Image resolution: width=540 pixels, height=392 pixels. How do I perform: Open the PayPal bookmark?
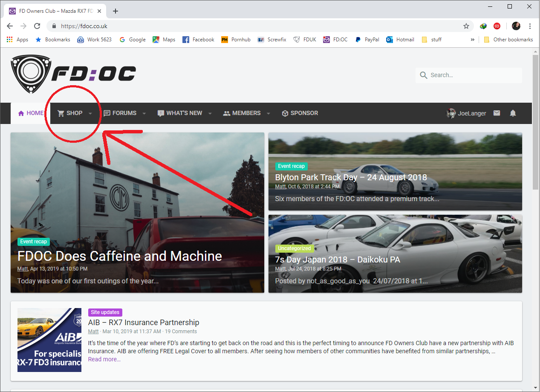(367, 40)
